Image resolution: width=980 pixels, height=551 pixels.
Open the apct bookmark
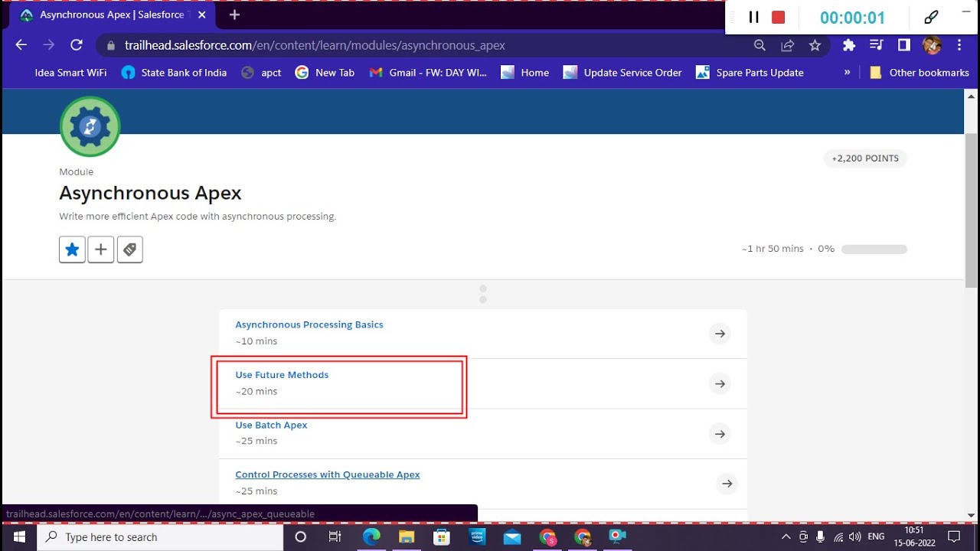[x=261, y=73]
